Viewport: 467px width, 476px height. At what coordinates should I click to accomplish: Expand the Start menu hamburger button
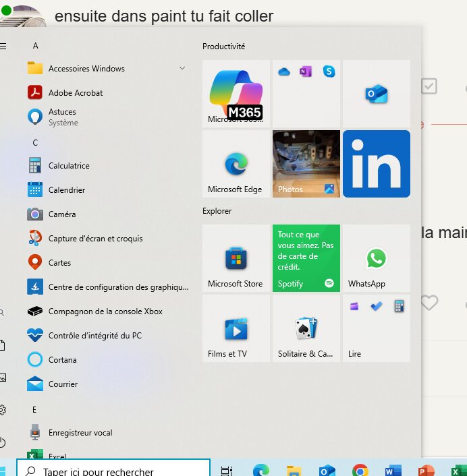coord(3,46)
